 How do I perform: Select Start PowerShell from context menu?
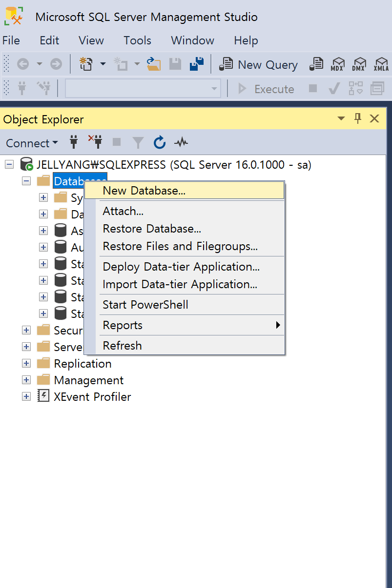click(184, 305)
